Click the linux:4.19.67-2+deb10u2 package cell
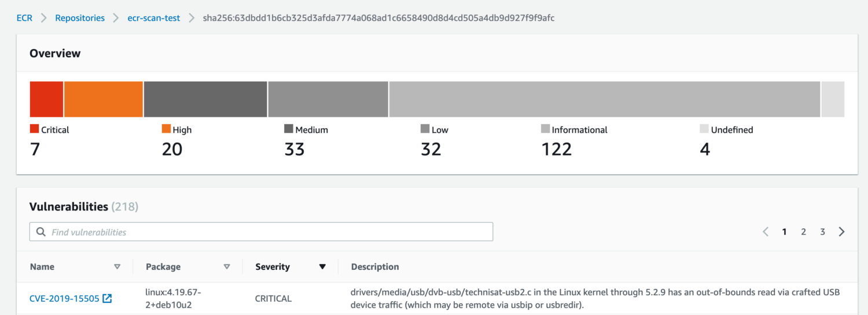The width and height of the screenshot is (868, 315). (173, 299)
